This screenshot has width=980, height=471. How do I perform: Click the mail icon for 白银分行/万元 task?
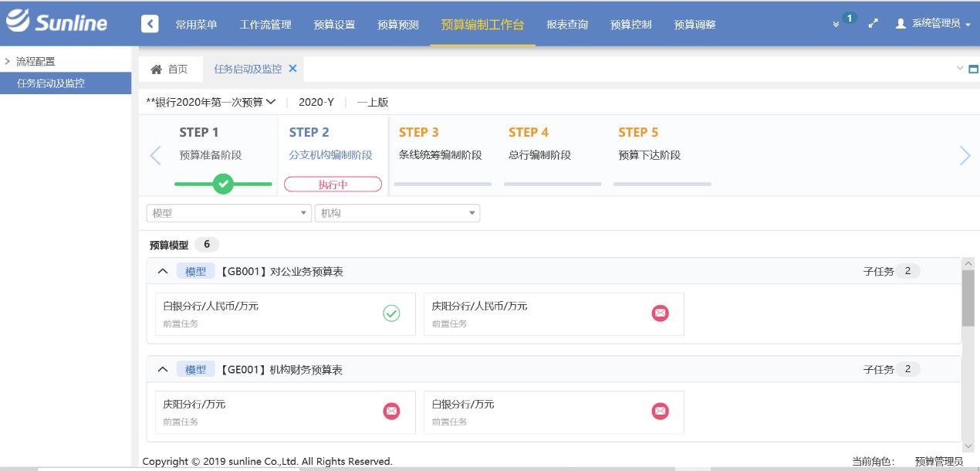pyautogui.click(x=660, y=412)
